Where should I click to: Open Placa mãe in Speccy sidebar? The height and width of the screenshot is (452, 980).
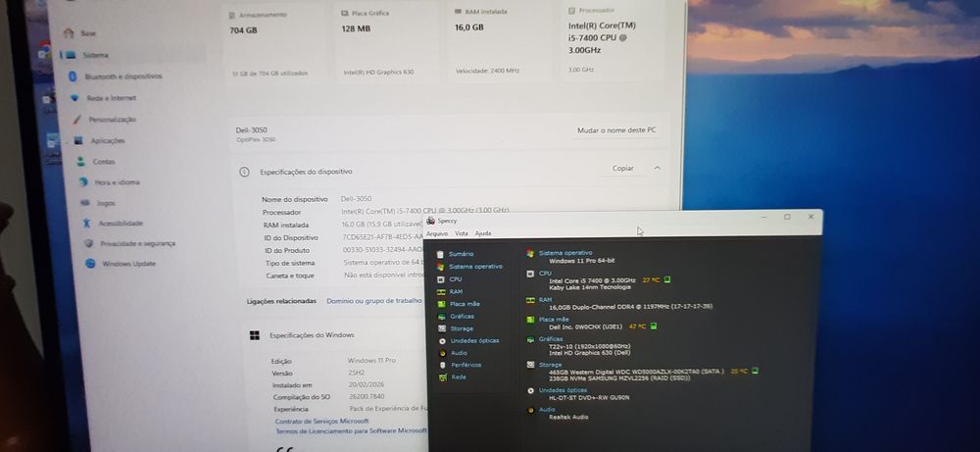click(465, 304)
